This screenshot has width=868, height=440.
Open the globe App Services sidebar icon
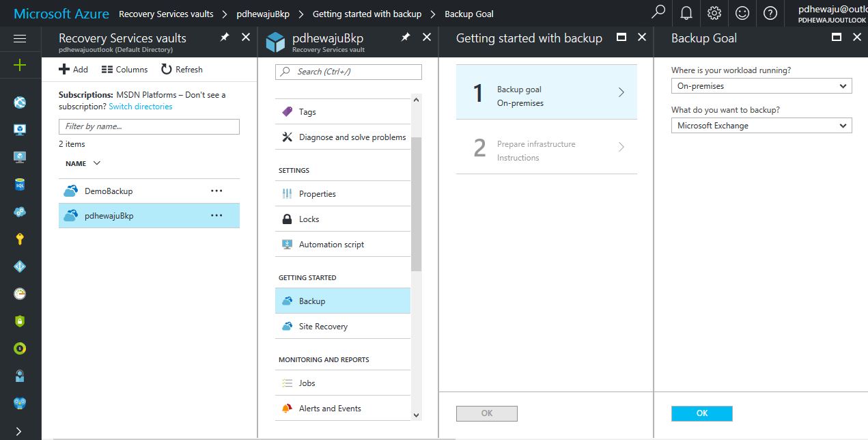pyautogui.click(x=20, y=102)
